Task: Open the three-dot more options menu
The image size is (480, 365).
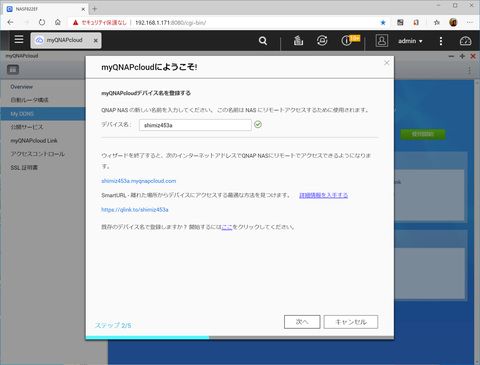Action: pyautogui.click(x=441, y=41)
